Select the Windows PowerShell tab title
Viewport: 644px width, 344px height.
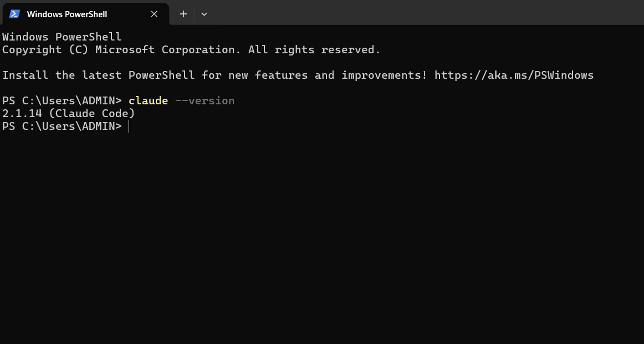click(x=67, y=14)
